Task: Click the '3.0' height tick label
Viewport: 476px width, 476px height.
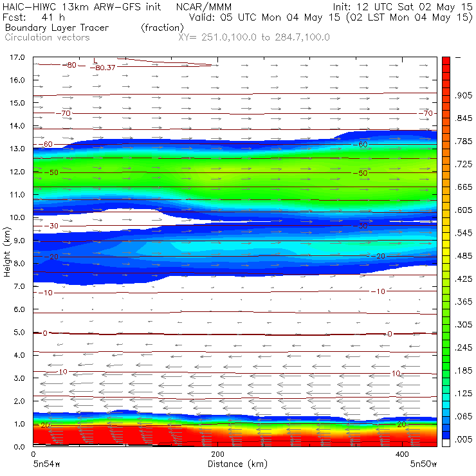Action: pos(19,378)
